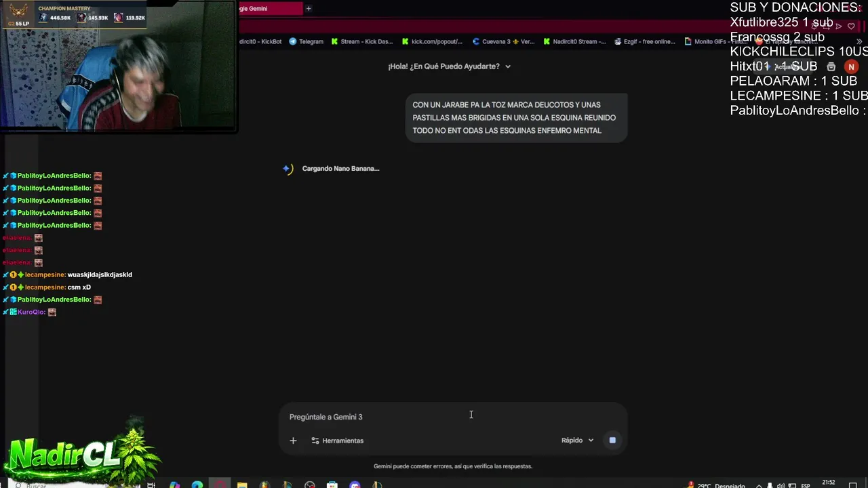Click the 145.93K mastery value
Screen dimensions: 868x488
click(98, 18)
